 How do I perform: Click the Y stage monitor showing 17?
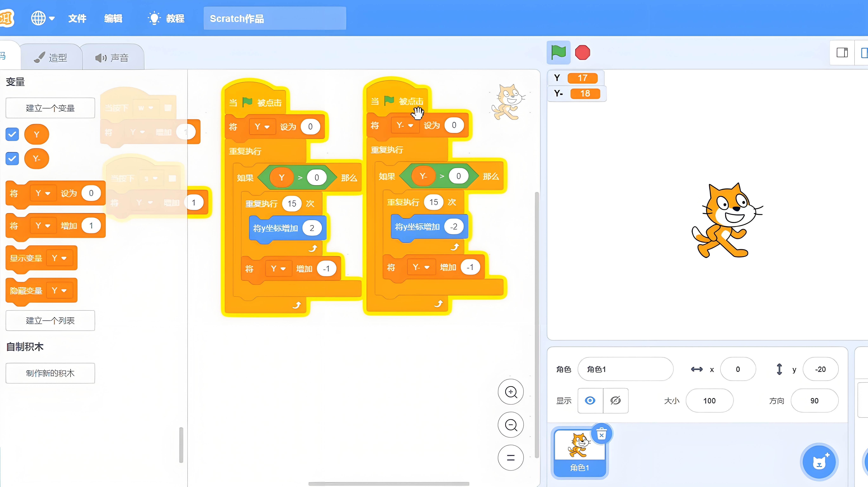tap(576, 78)
